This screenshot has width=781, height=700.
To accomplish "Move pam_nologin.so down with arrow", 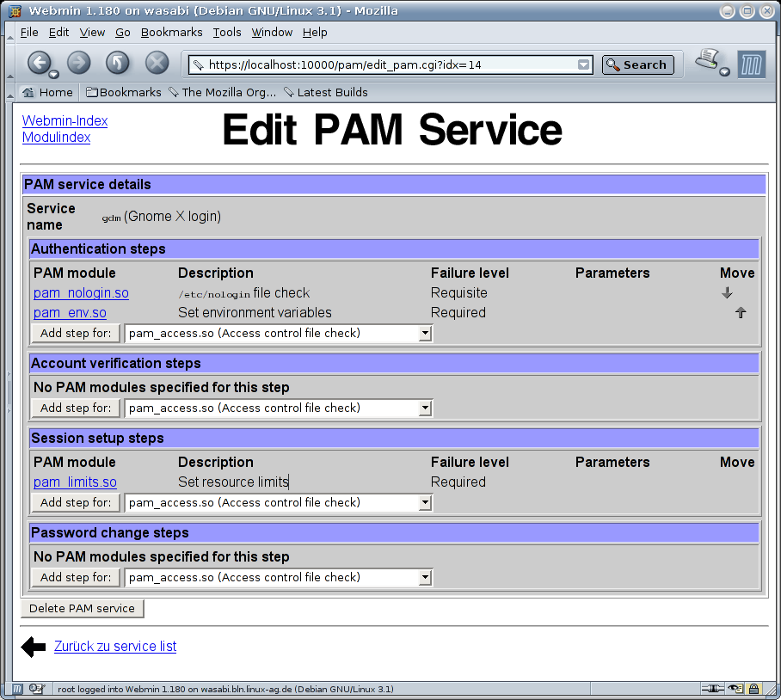I will coord(727,292).
